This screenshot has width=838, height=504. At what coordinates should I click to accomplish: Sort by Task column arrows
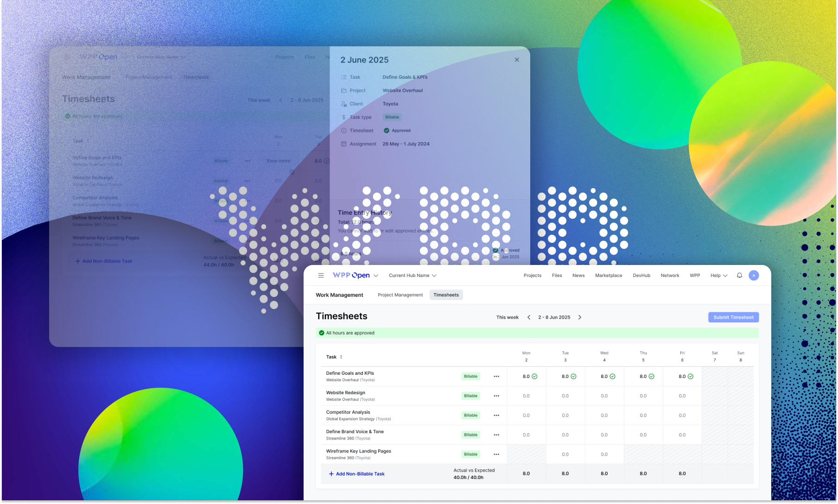click(341, 357)
